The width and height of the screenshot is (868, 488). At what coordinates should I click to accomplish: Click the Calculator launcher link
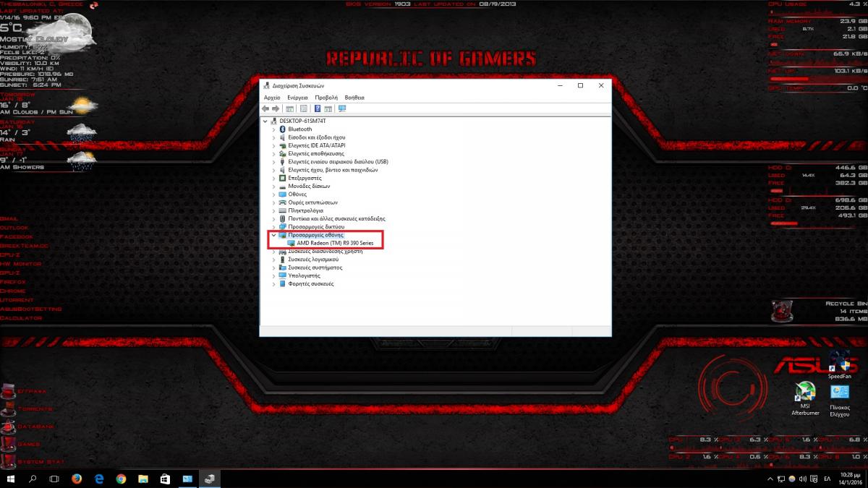21,318
